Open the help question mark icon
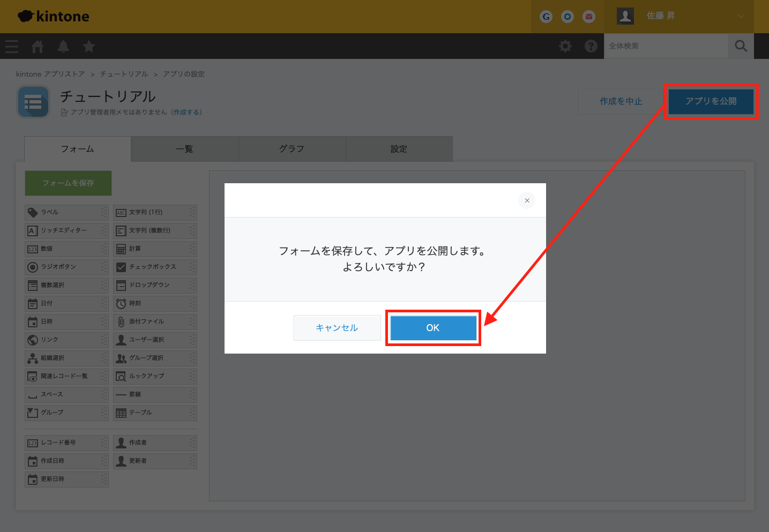Viewport: 769px width, 532px height. click(x=591, y=47)
